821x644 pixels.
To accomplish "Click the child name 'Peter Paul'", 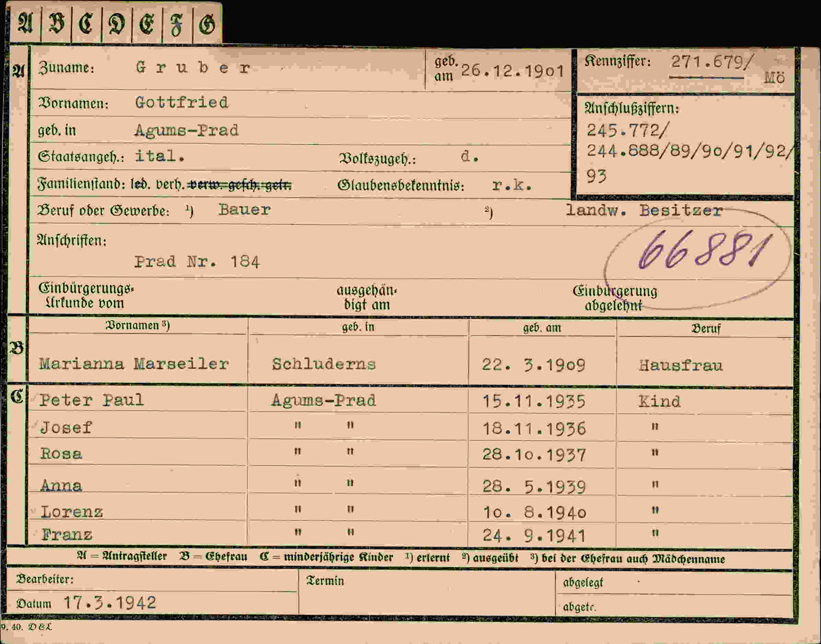I will pos(92,400).
